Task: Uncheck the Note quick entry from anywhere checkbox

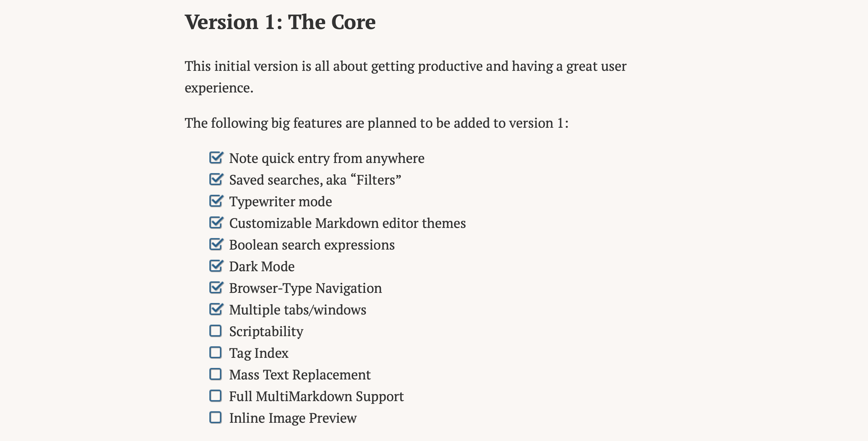Action: [x=216, y=158]
